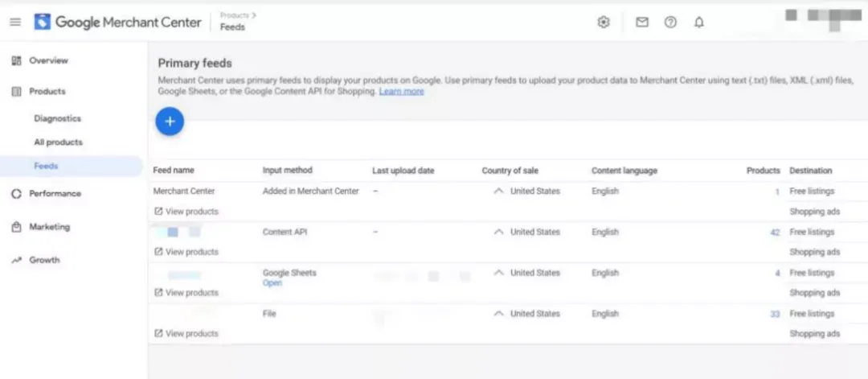The width and height of the screenshot is (868, 379).
Task: Open the Merchant Center feed name
Action: tap(184, 192)
